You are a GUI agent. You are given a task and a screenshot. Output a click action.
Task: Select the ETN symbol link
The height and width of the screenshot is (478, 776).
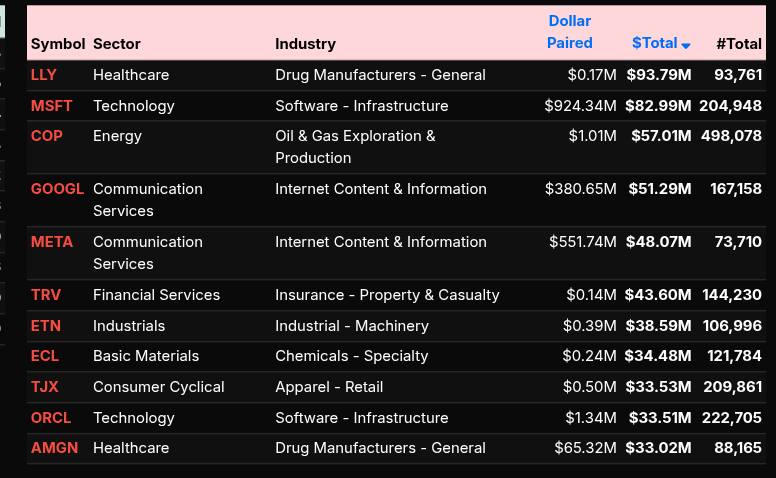tap(46, 326)
